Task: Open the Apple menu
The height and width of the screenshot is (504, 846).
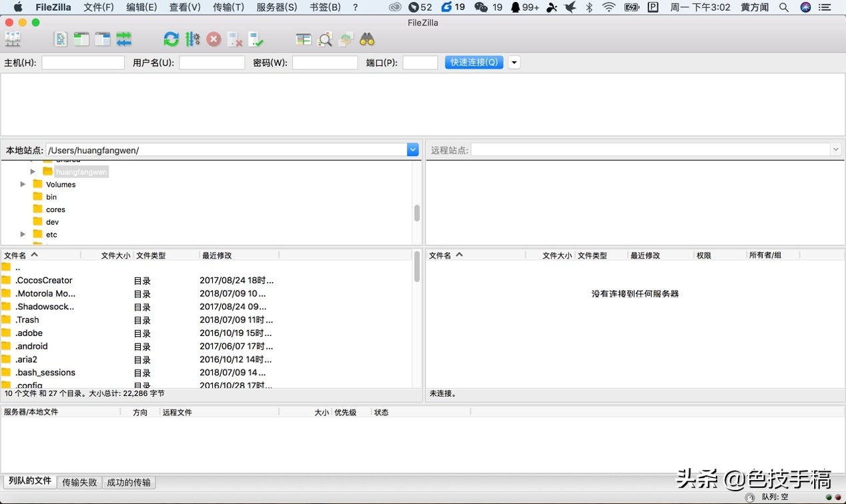Action: (x=18, y=7)
